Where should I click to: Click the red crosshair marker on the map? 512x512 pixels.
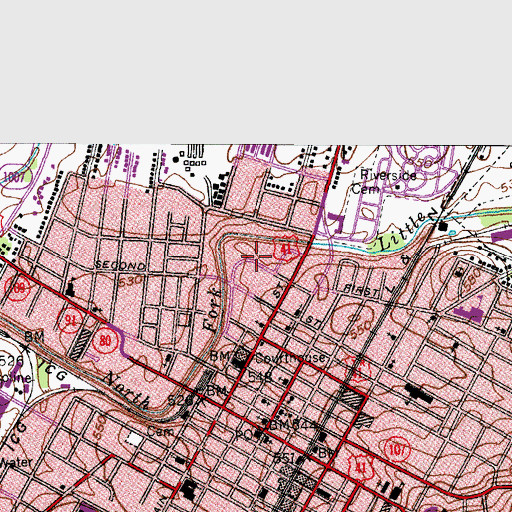(x=256, y=256)
